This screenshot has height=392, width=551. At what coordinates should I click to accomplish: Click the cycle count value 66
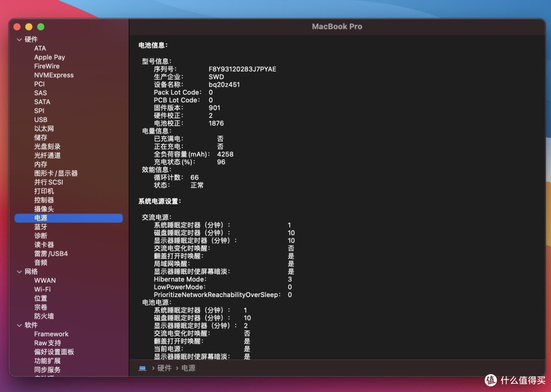tap(194, 178)
